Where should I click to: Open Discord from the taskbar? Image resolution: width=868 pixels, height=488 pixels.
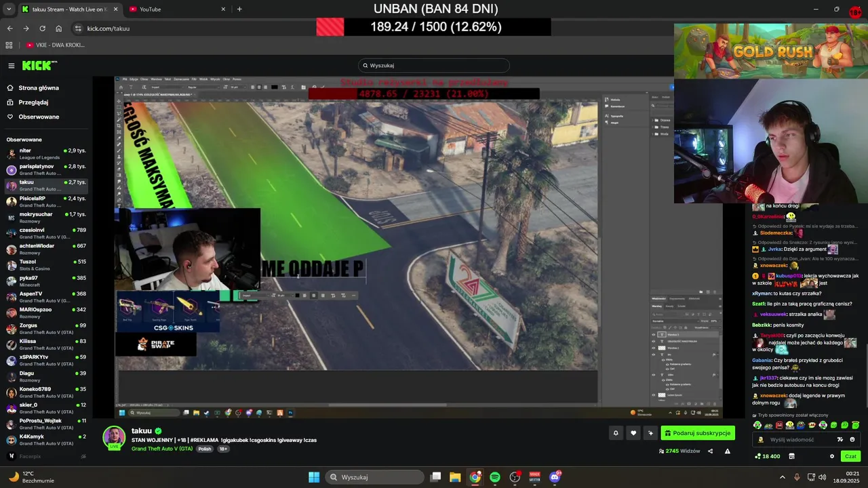point(555,477)
